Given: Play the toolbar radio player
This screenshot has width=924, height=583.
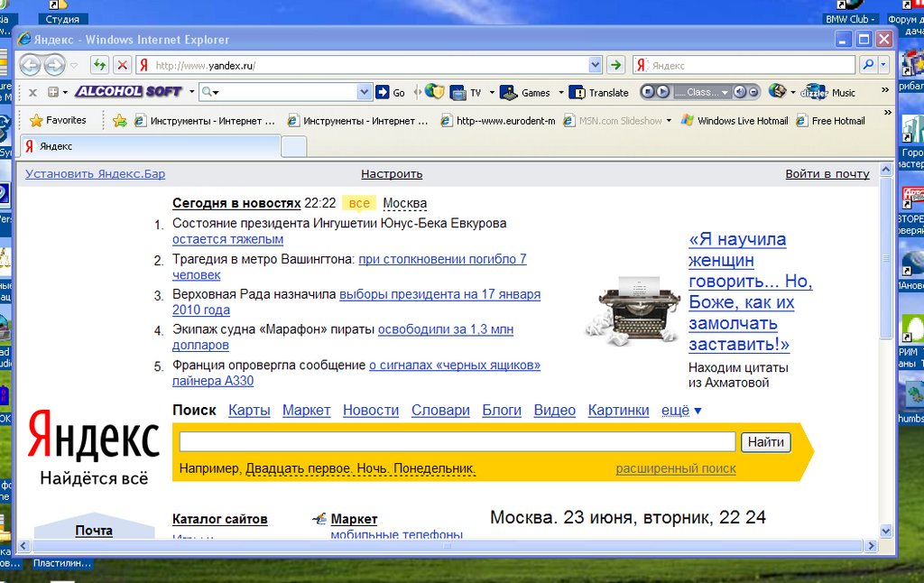Looking at the screenshot, I should coord(662,92).
